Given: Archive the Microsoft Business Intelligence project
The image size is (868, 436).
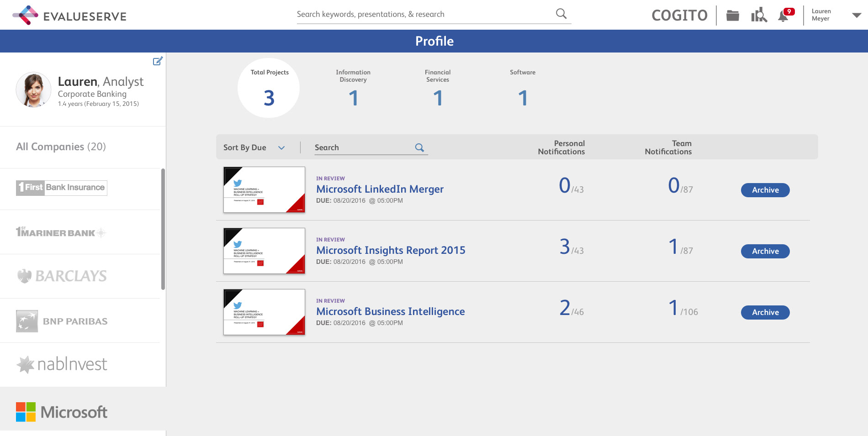Looking at the screenshot, I should [765, 312].
